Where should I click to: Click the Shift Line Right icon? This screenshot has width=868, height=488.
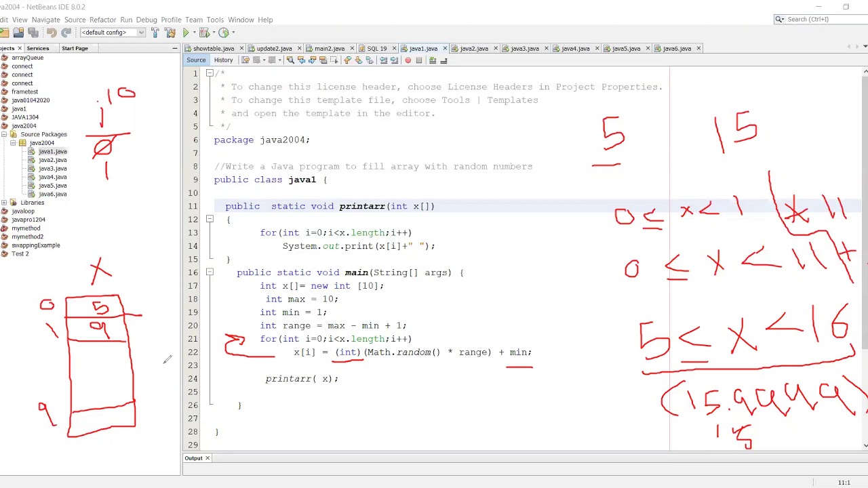pyautogui.click(x=394, y=60)
